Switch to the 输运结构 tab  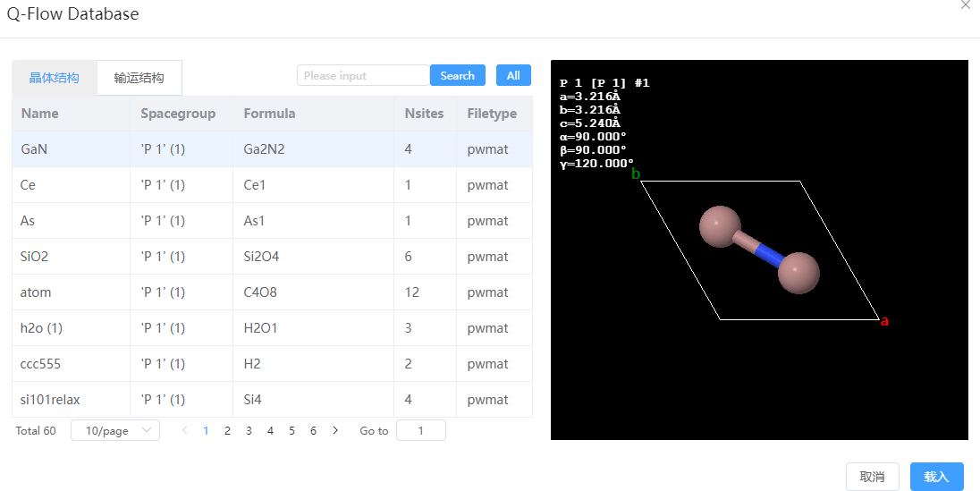139,78
